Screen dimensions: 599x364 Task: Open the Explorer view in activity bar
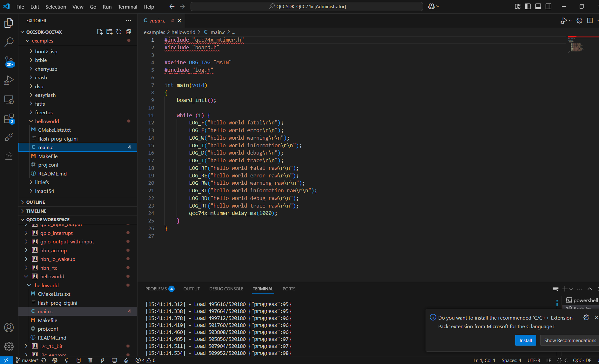9,23
